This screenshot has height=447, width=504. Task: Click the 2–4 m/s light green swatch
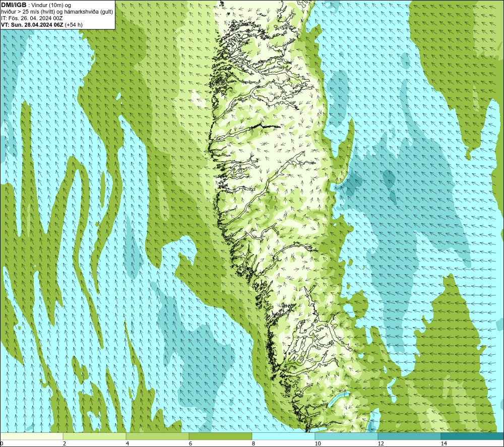pos(94,436)
